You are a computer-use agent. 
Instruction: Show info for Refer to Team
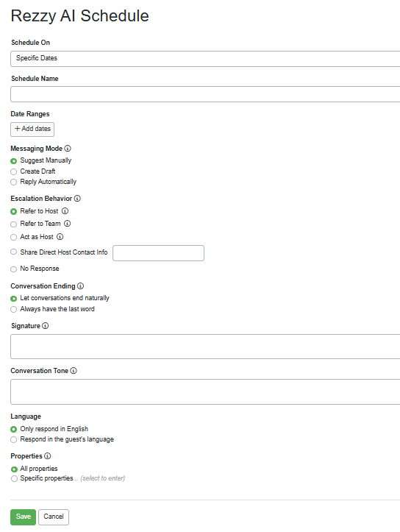pyautogui.click(x=68, y=224)
